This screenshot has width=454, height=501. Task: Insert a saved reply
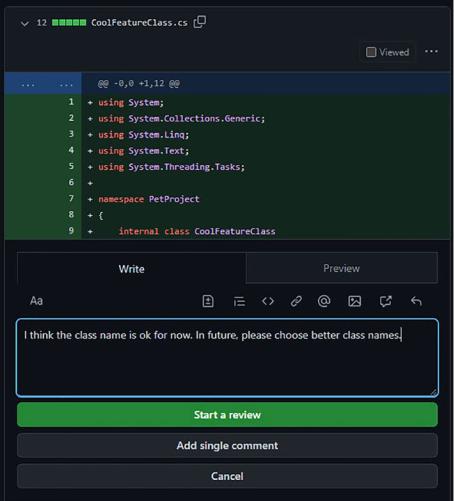(x=416, y=301)
